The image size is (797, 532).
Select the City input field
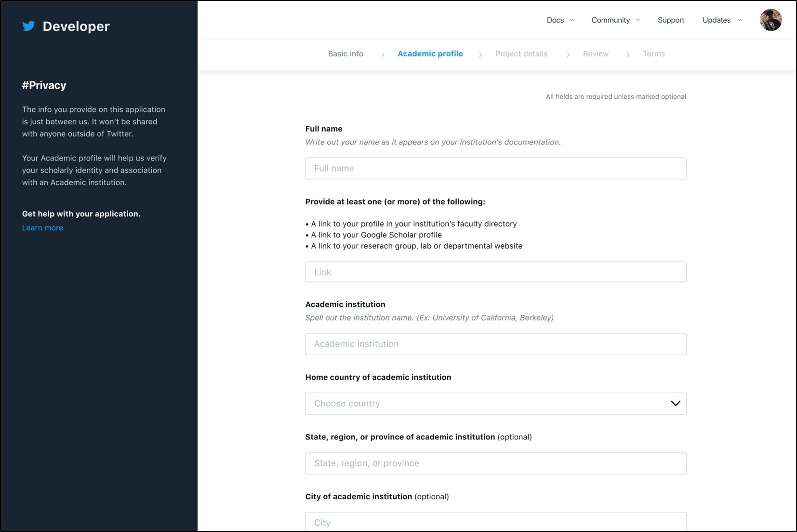pos(495,522)
